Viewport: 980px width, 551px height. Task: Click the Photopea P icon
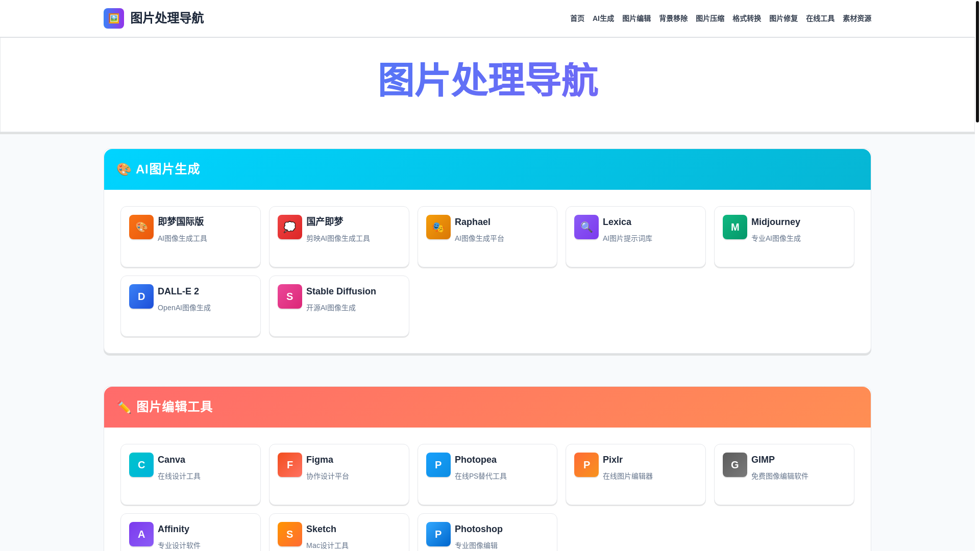438,465
